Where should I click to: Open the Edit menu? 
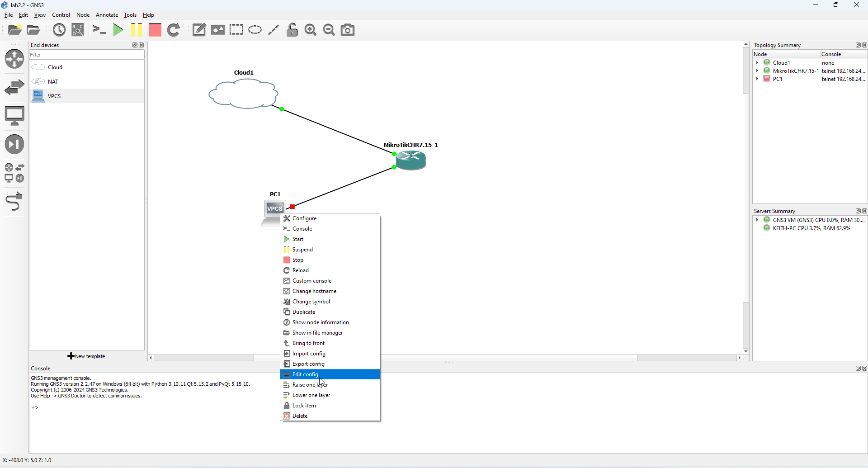click(x=24, y=15)
